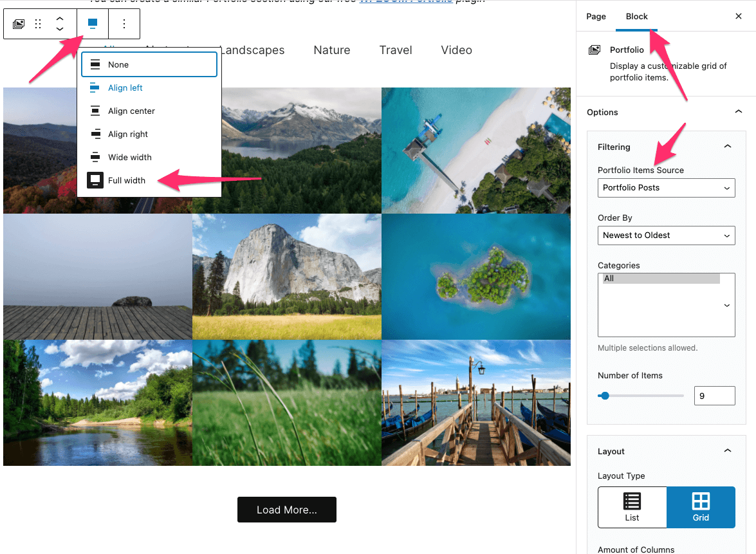Image resolution: width=756 pixels, height=554 pixels.
Task: Click the Number of Items slider handle
Action: click(605, 396)
